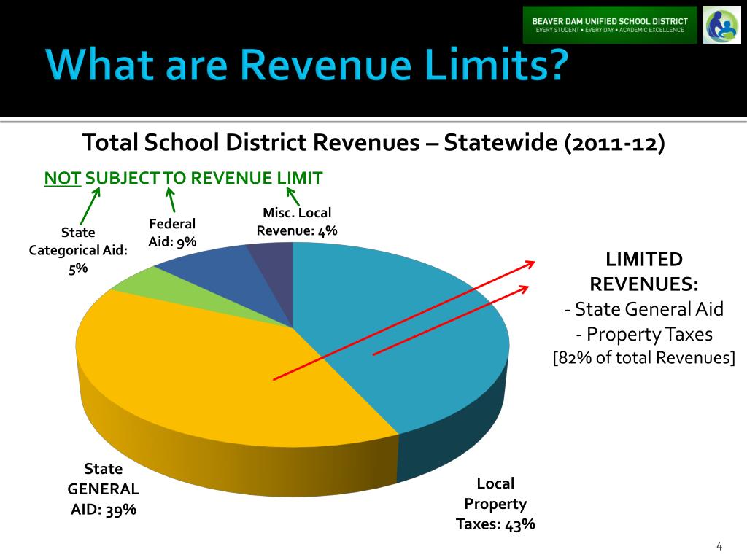Select the light green State Categorical Aid slice
747x560 pixels.
[190, 292]
